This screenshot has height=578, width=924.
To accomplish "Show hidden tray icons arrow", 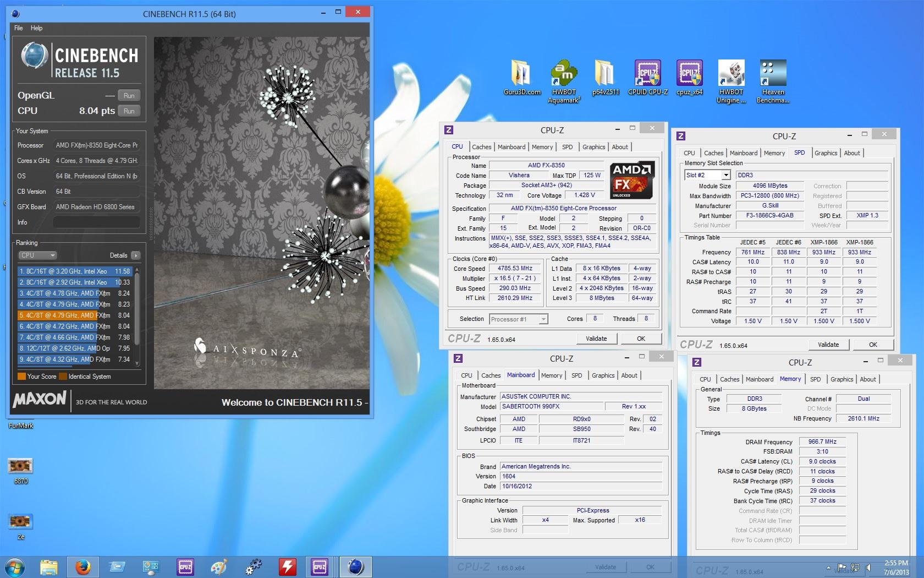I will pos(828,568).
